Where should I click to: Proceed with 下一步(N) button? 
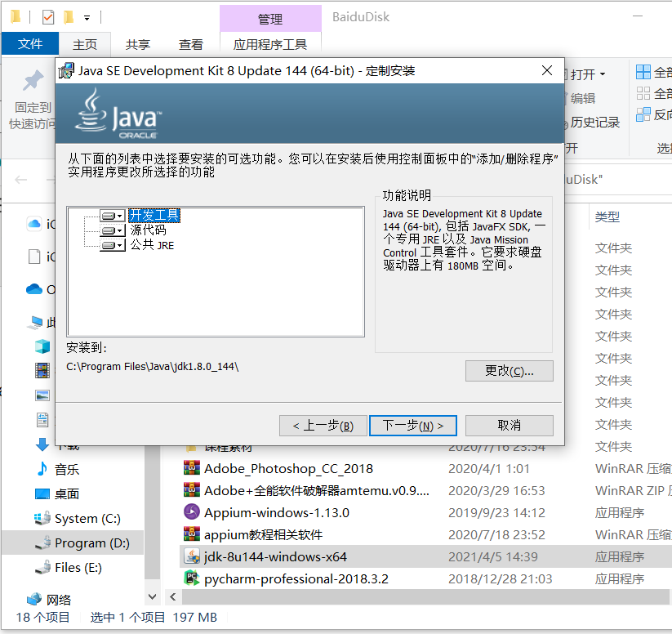pos(412,426)
